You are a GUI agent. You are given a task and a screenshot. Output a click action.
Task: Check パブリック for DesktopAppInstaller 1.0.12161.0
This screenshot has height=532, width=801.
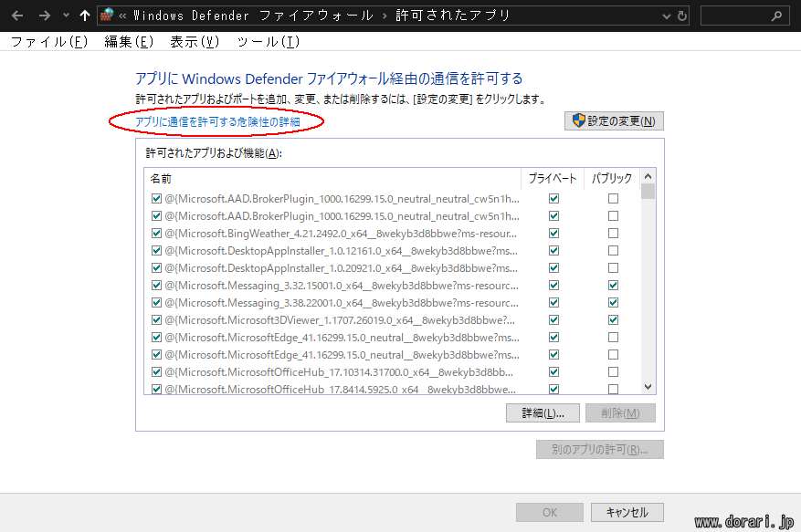tap(613, 251)
